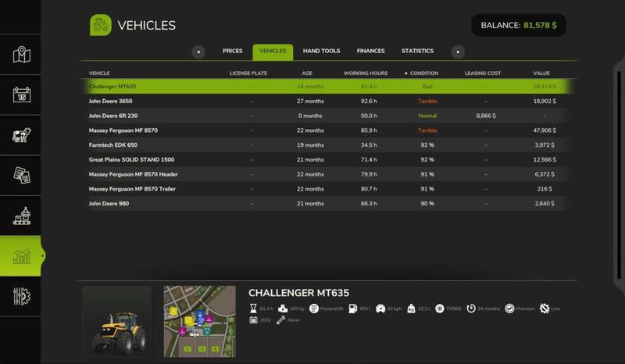
Task: Click the vertical scrollbar on right edge
Action: point(619,176)
